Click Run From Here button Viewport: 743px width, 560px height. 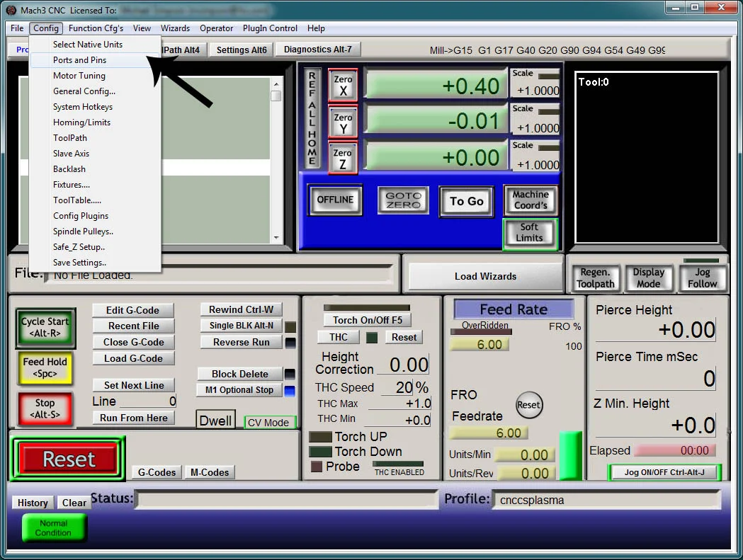pos(134,418)
